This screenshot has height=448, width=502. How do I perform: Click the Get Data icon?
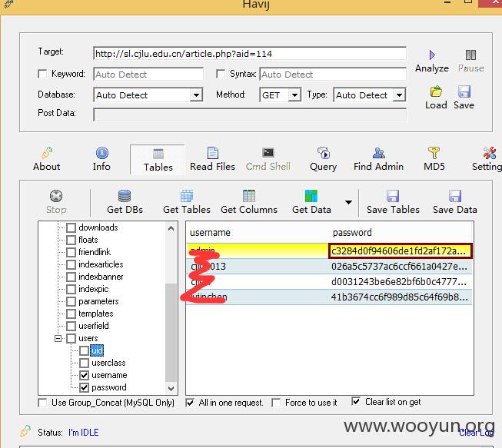tap(311, 196)
